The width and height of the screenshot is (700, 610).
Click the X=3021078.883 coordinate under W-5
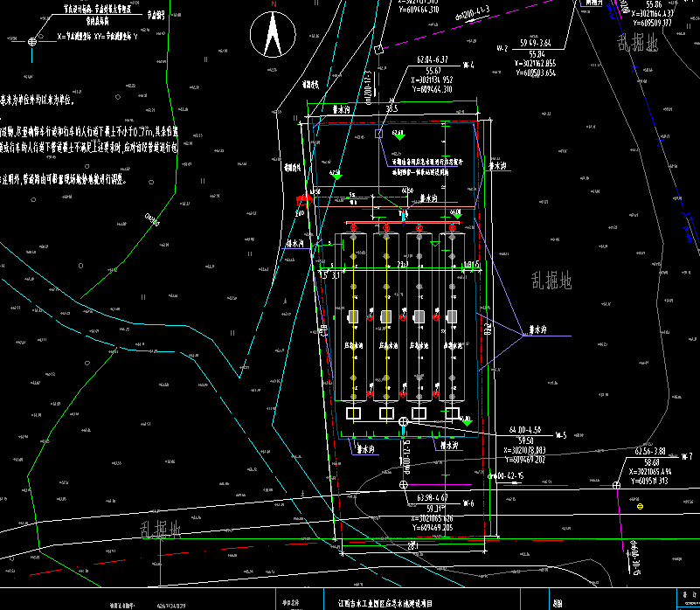(524, 450)
